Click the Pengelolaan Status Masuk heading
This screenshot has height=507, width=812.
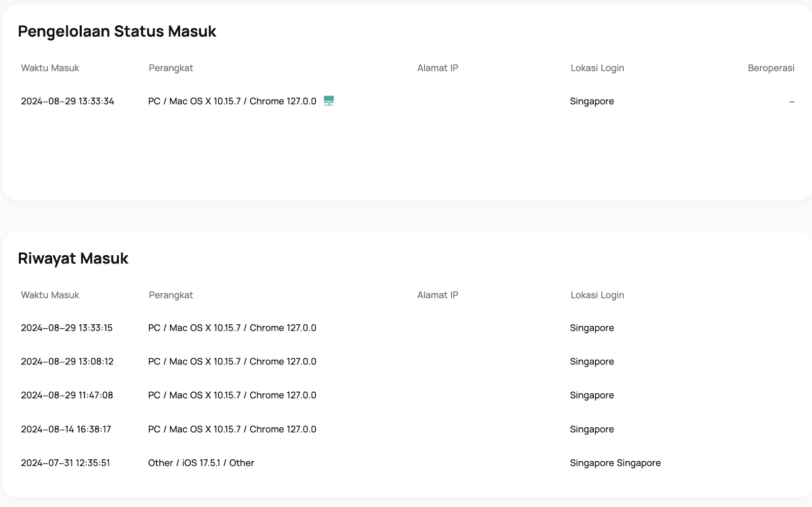coord(117,31)
